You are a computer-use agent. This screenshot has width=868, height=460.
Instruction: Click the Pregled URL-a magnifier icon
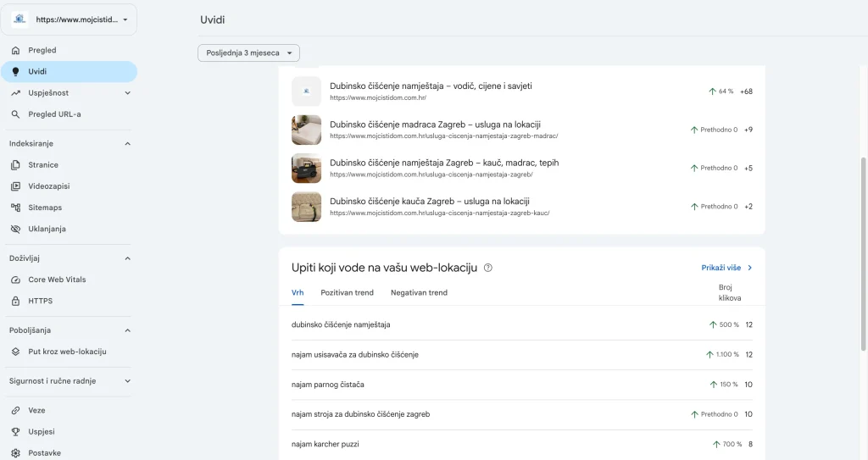coord(15,114)
